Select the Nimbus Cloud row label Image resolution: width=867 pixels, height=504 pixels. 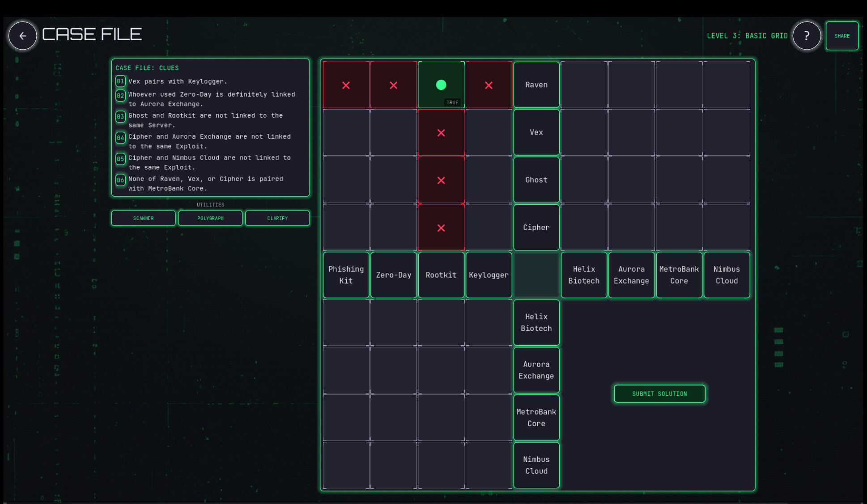click(536, 465)
